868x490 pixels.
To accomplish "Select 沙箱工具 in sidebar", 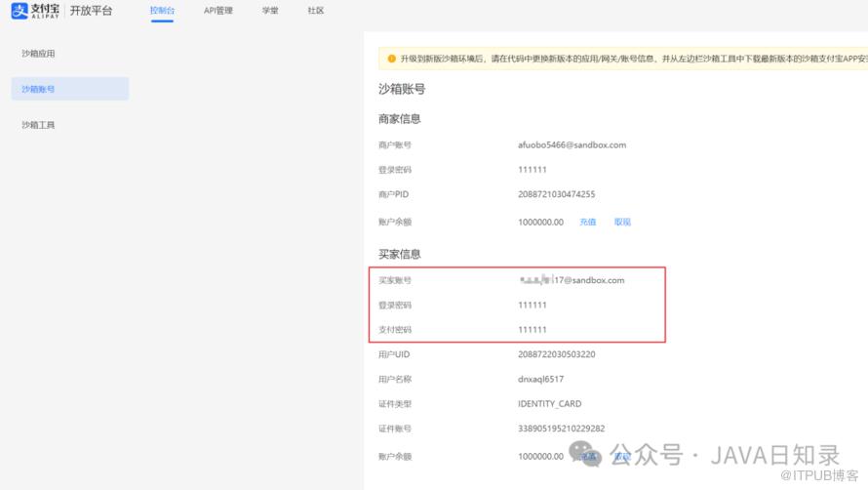I will [x=38, y=125].
